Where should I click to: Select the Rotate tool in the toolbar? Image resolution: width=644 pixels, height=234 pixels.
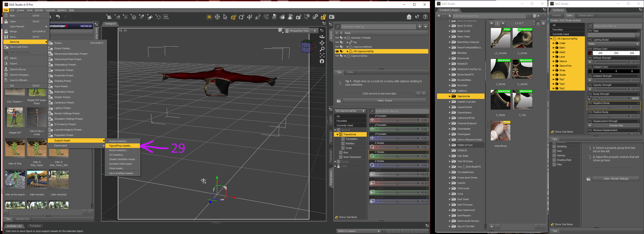[241, 17]
